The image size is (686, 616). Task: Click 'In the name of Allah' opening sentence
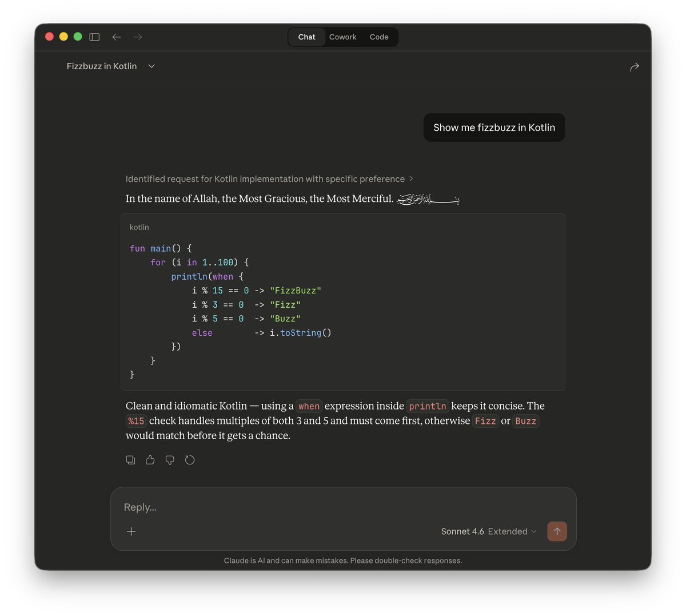[260, 198]
